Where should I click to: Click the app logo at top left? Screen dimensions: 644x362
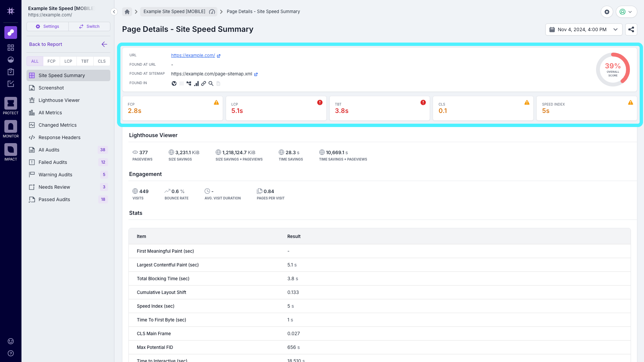click(x=11, y=11)
